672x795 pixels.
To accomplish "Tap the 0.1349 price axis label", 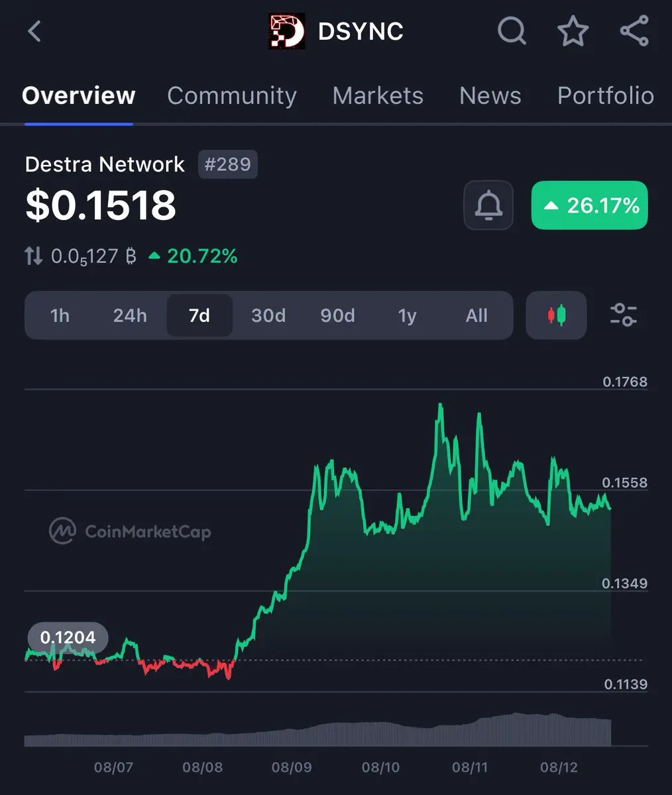I will click(625, 583).
